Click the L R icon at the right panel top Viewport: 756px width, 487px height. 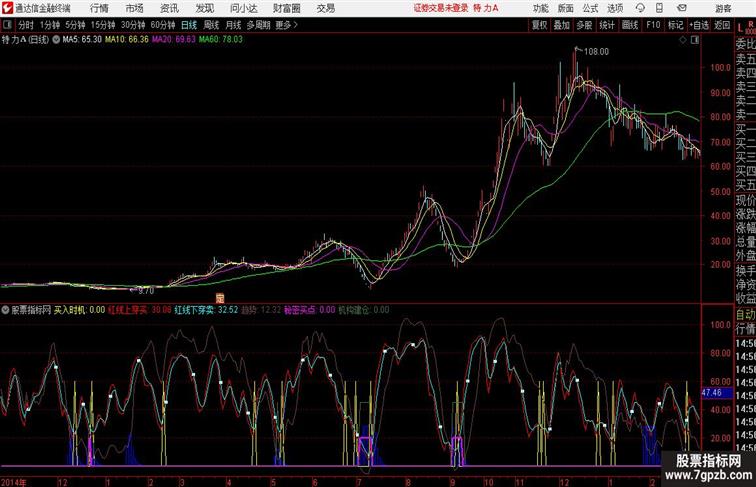tap(745, 27)
